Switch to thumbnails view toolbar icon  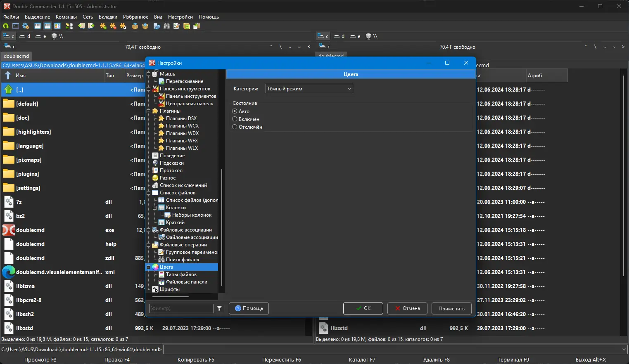[57, 26]
